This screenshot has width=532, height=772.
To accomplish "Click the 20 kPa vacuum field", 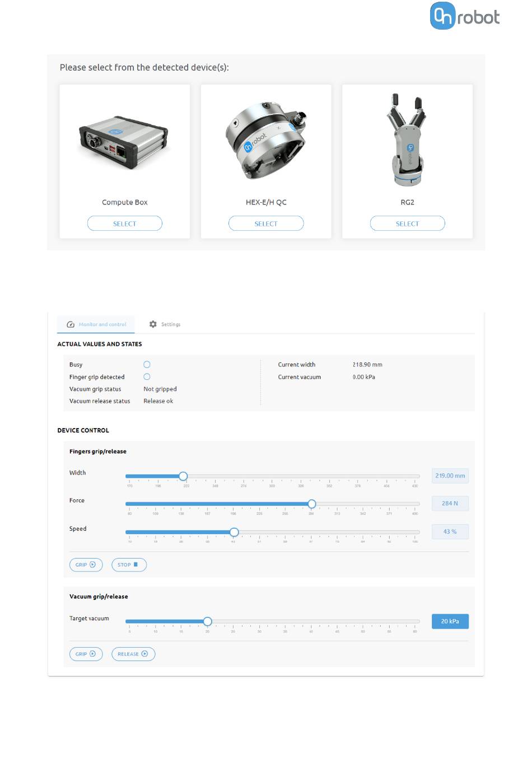I will coord(450,621).
